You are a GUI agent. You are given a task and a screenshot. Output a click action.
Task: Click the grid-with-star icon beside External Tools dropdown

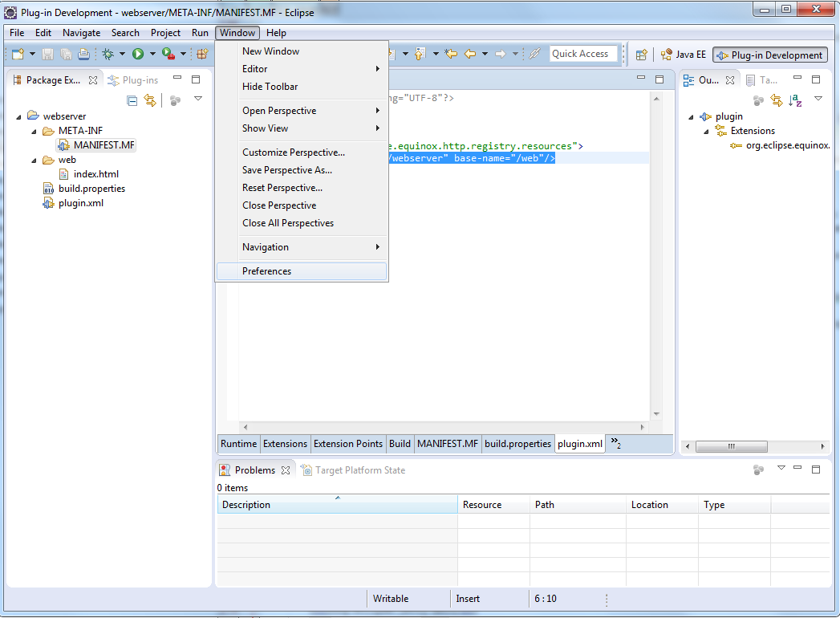[202, 54]
